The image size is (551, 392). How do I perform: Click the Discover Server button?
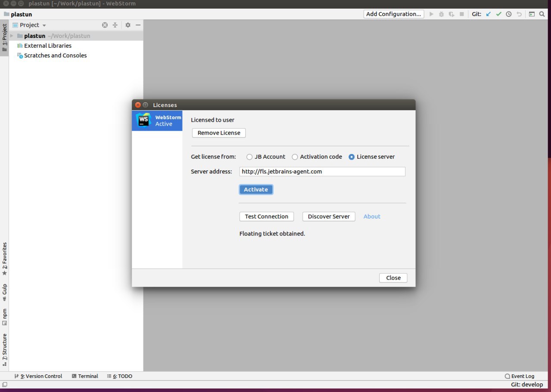(x=329, y=216)
